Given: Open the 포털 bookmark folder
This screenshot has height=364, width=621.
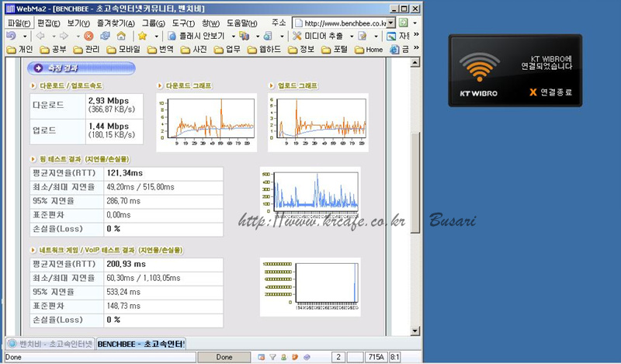Looking at the screenshot, I should 335,50.
